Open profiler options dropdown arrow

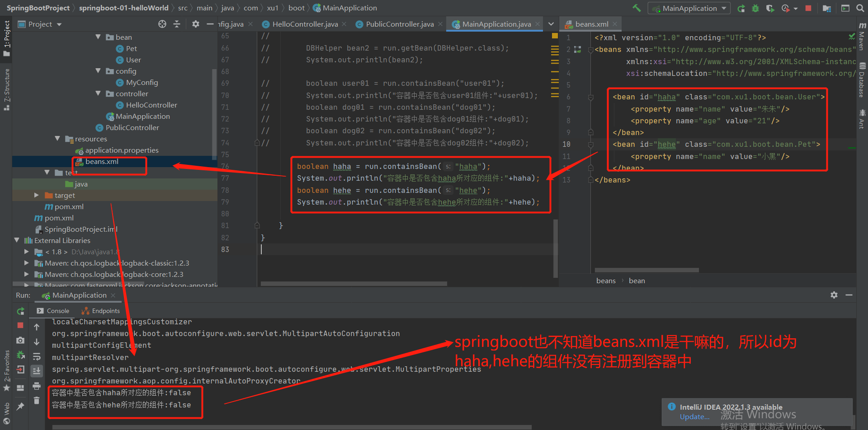point(796,8)
